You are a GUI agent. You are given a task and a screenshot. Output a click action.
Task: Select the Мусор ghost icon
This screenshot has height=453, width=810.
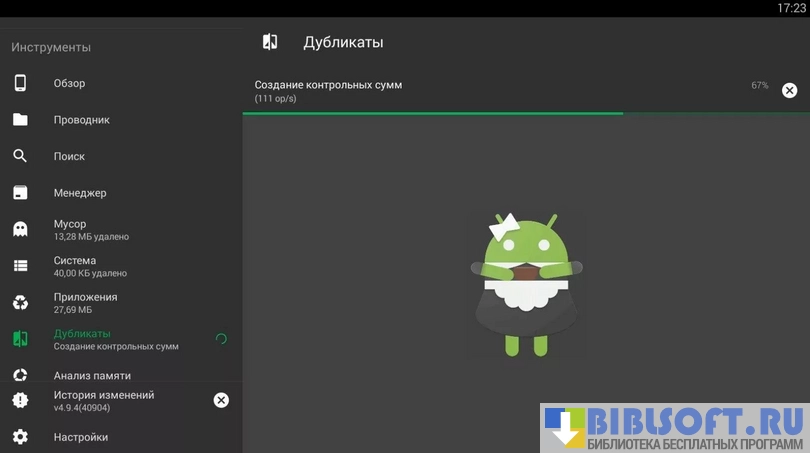pos(20,229)
